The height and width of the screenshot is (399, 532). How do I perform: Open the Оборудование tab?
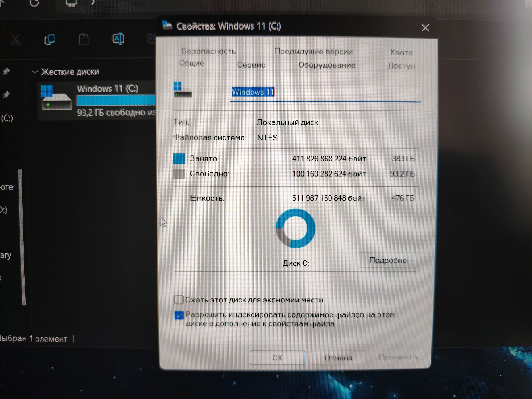coord(327,65)
